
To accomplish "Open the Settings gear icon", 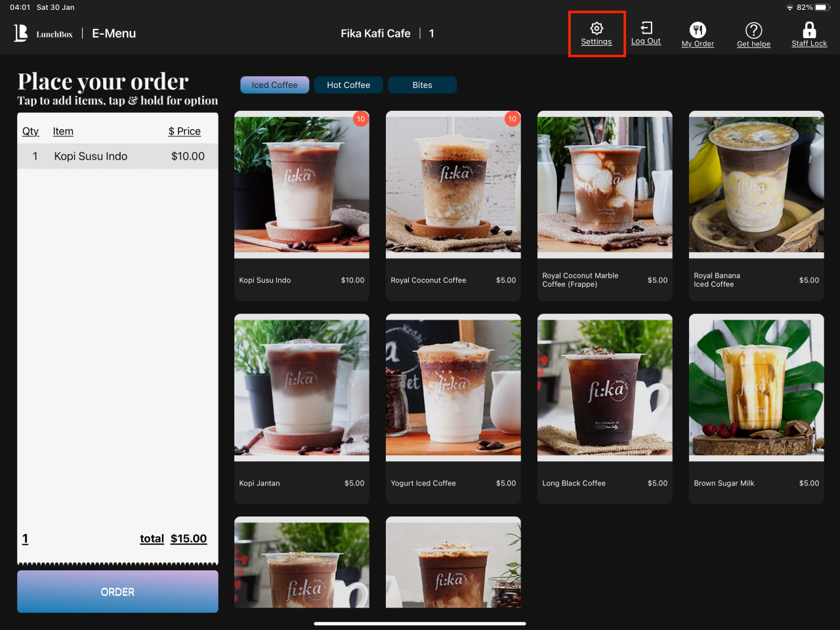I will click(596, 28).
